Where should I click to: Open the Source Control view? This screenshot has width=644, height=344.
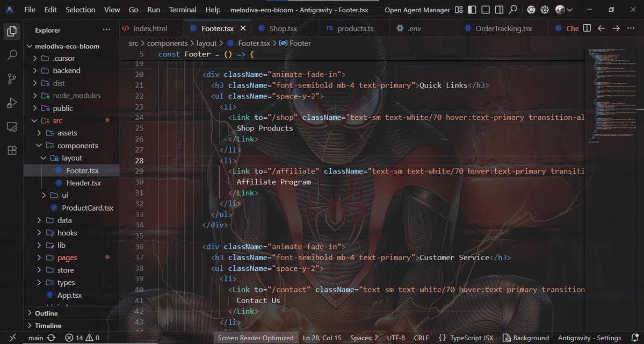[x=12, y=79]
